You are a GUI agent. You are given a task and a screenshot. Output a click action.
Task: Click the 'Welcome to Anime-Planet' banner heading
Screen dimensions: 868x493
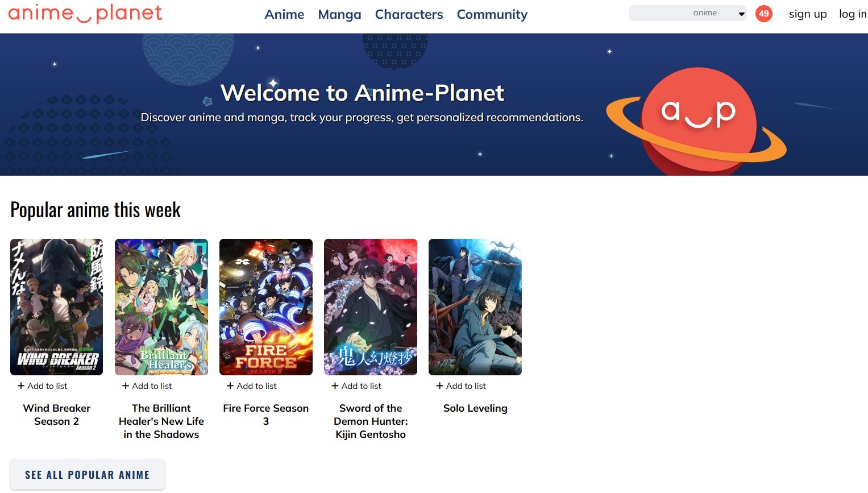coord(362,93)
